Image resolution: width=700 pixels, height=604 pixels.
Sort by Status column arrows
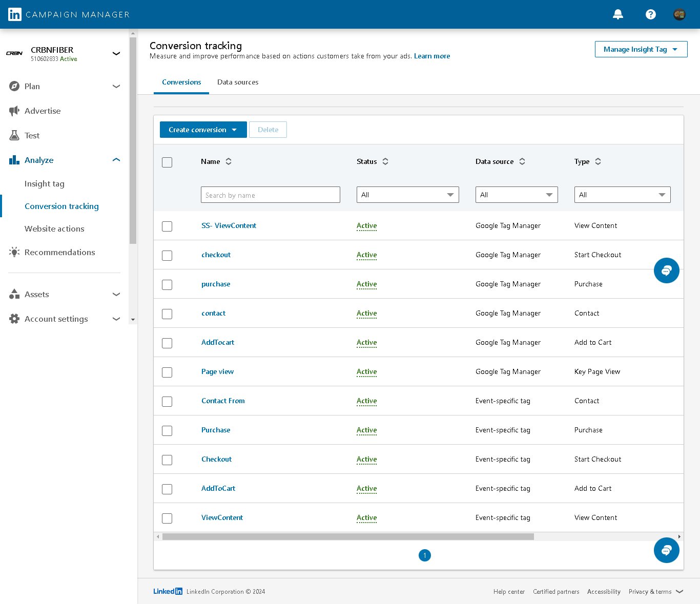click(385, 161)
